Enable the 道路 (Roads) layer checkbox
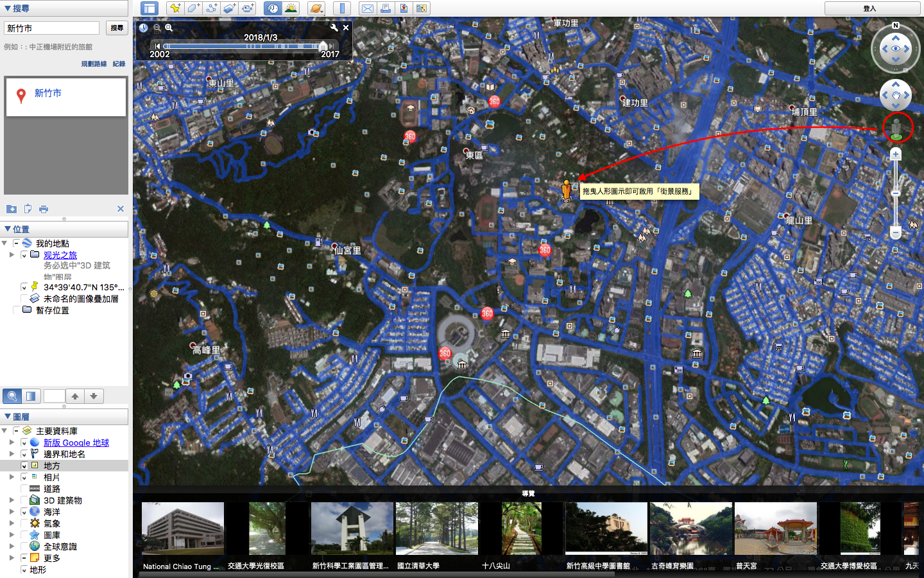The width and height of the screenshot is (924, 578). coord(25,489)
